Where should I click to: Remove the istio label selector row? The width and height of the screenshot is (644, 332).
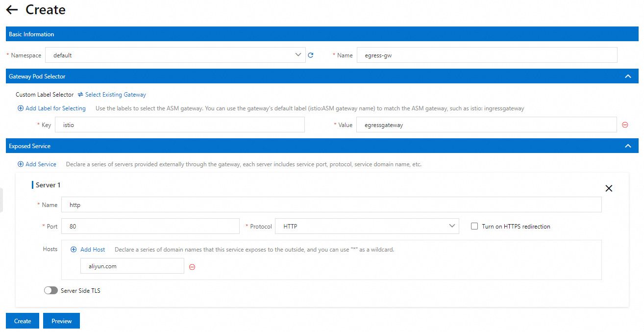coord(625,125)
